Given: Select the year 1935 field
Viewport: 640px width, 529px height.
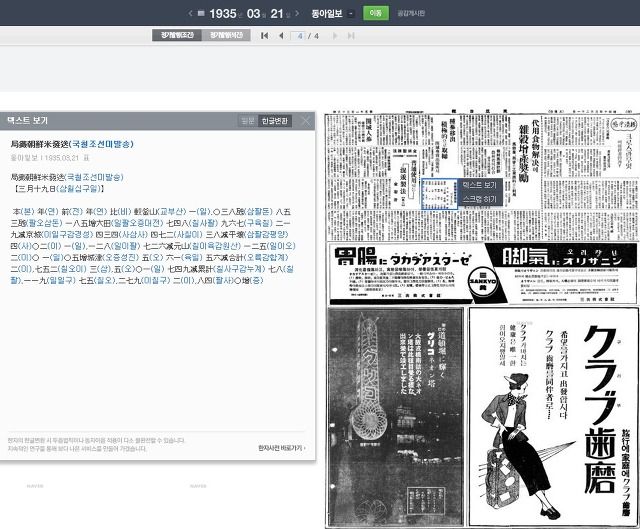Looking at the screenshot, I should click(x=223, y=13).
